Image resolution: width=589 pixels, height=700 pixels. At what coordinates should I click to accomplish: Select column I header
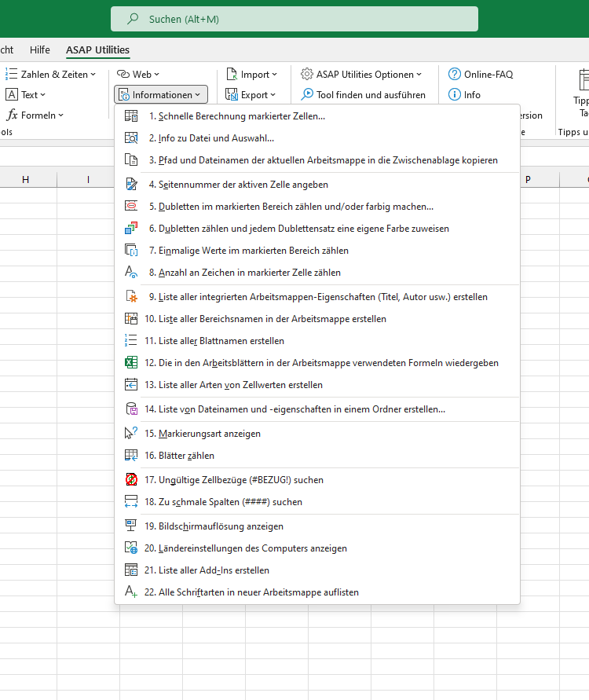point(88,179)
